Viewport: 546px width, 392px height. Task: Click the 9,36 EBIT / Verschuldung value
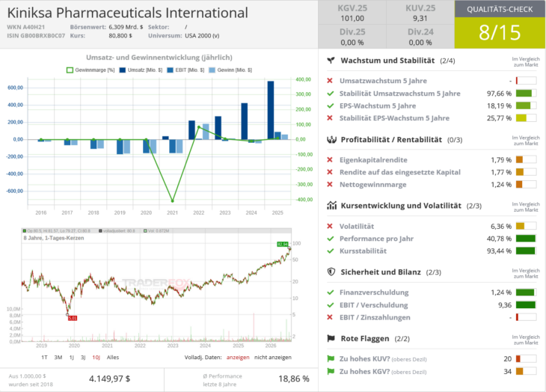click(x=505, y=305)
